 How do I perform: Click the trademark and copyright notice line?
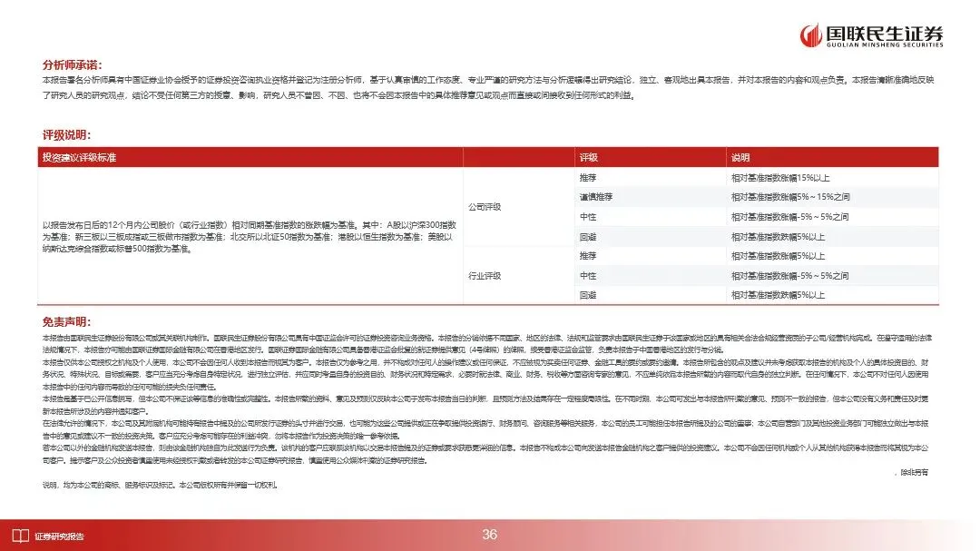point(160,485)
